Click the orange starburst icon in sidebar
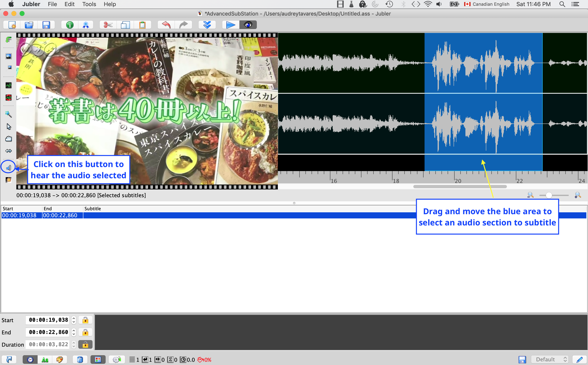The image size is (588, 365). coord(8,180)
